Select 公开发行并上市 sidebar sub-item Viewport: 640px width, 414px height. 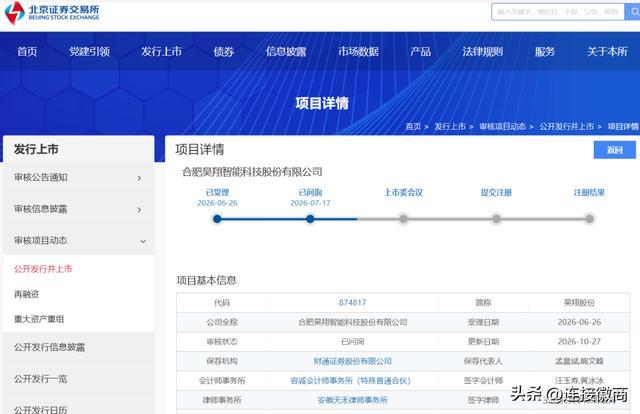pyautogui.click(x=43, y=269)
